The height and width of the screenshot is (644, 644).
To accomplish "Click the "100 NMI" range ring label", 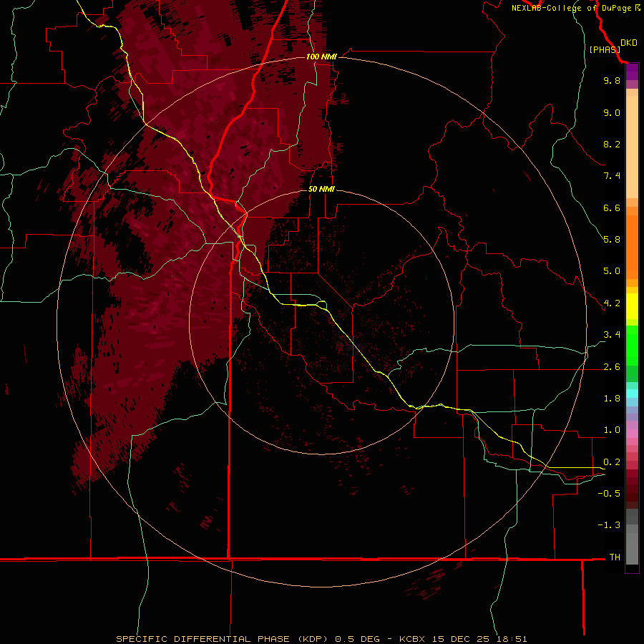I will click(x=321, y=57).
